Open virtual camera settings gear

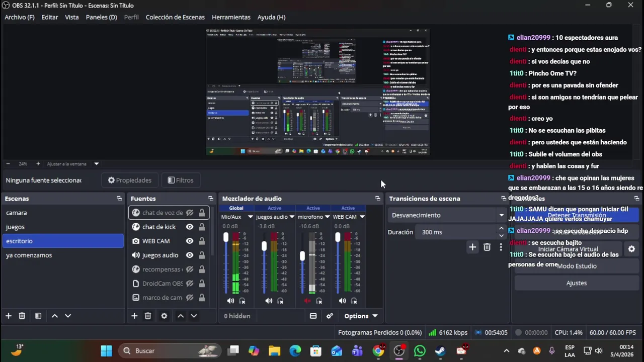pos(631,249)
